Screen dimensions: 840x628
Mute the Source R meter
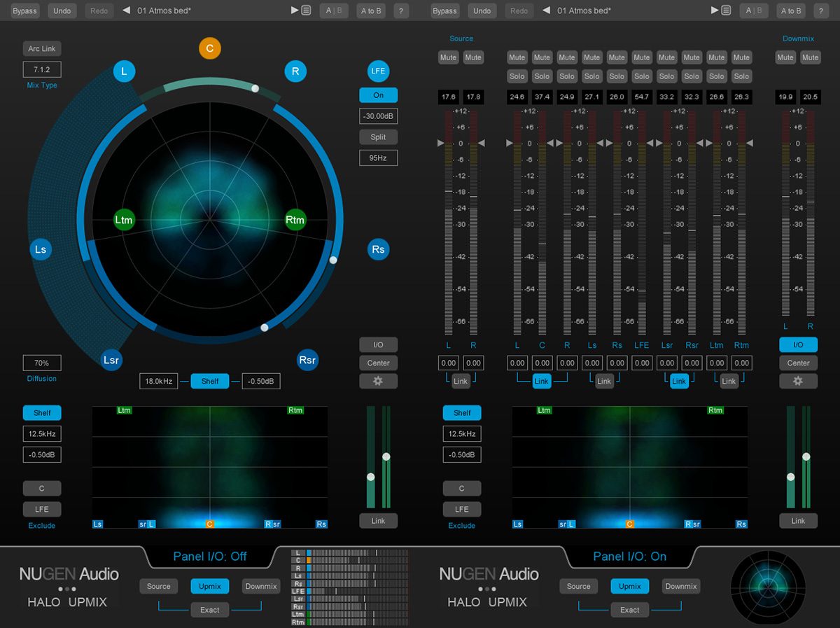(473, 57)
